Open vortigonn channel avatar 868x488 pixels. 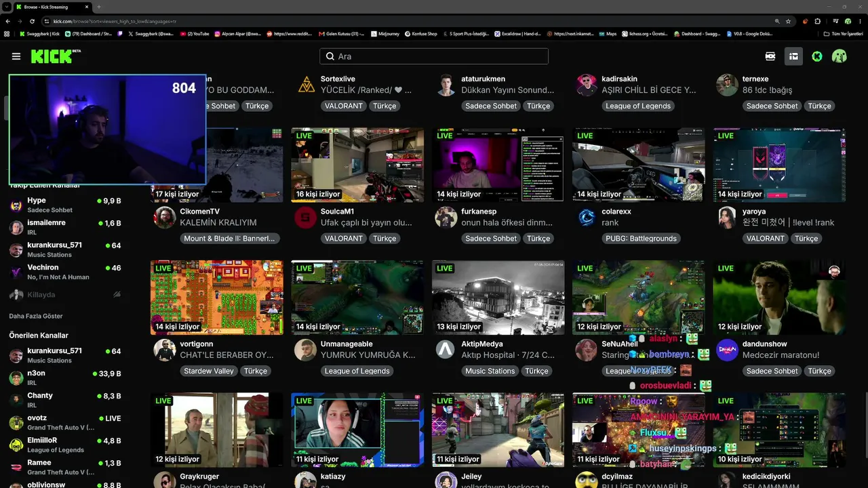pyautogui.click(x=165, y=350)
